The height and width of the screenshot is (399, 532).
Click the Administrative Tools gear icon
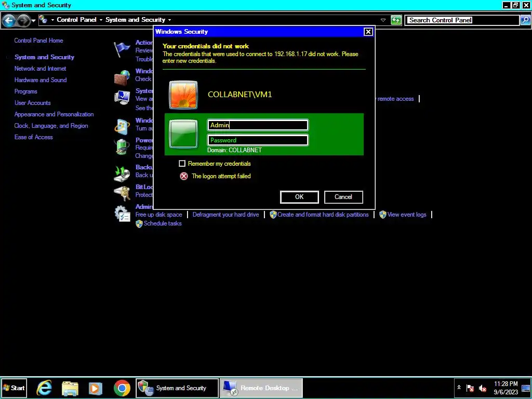coord(122,214)
